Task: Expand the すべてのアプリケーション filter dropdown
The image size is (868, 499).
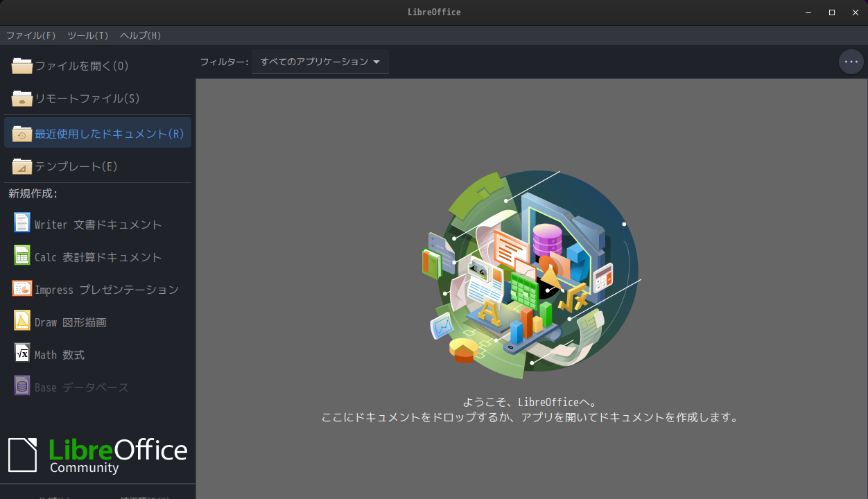Action: [320, 62]
